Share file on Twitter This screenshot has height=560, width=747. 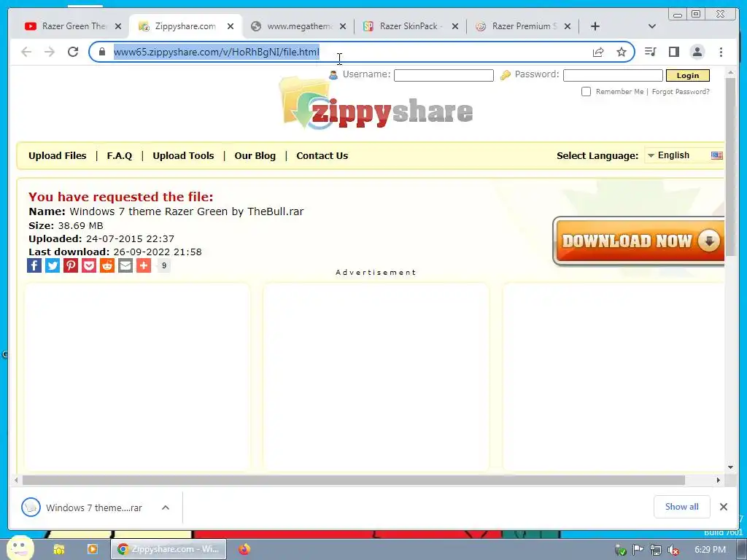[x=53, y=265]
